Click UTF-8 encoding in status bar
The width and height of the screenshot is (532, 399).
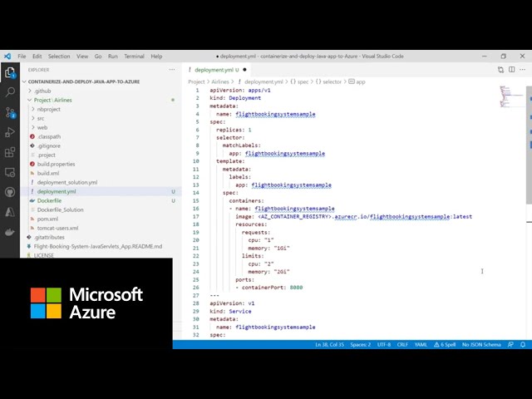coord(384,345)
